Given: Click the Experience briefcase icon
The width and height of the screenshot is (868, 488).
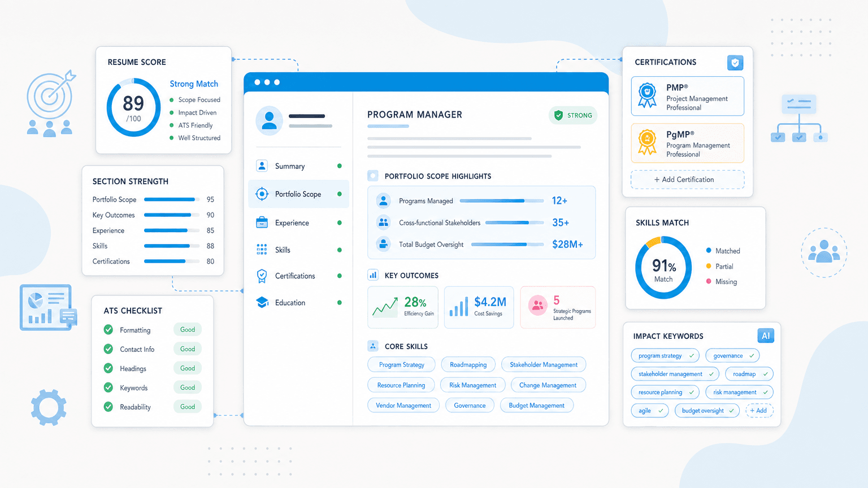Looking at the screenshot, I should 262,223.
